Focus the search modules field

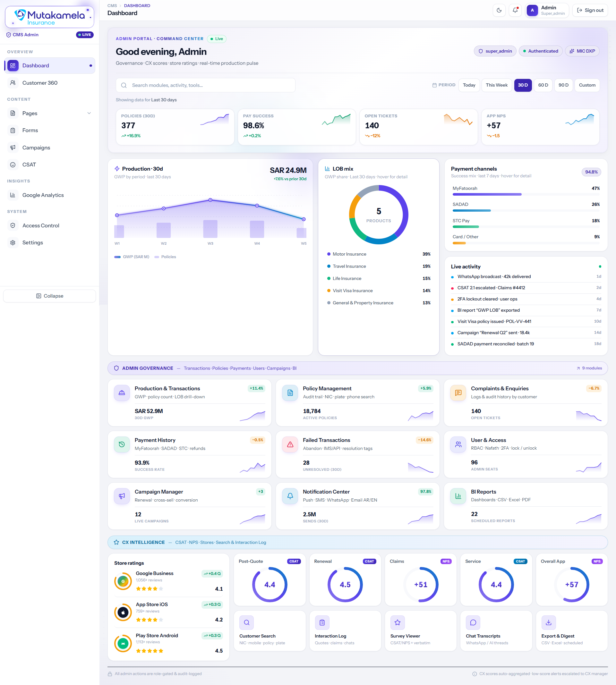click(x=205, y=85)
